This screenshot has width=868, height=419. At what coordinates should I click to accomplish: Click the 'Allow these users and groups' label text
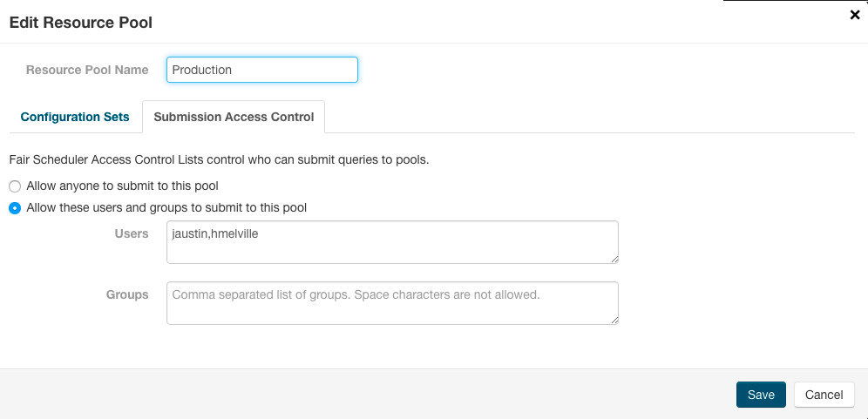[x=166, y=208]
